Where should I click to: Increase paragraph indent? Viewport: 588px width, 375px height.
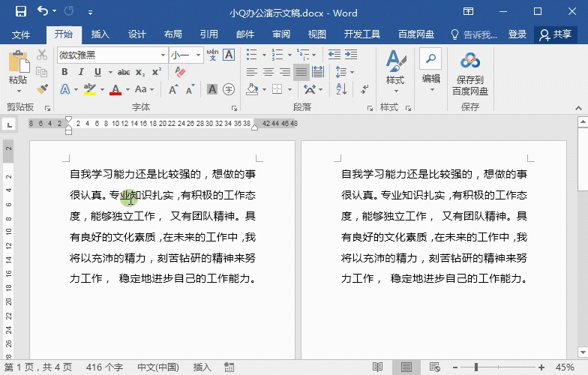(351, 55)
